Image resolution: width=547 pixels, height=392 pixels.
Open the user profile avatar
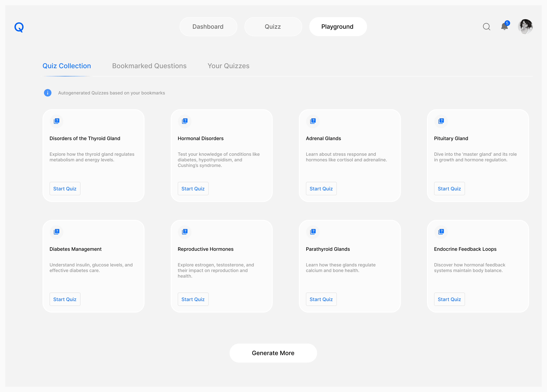tap(525, 26)
